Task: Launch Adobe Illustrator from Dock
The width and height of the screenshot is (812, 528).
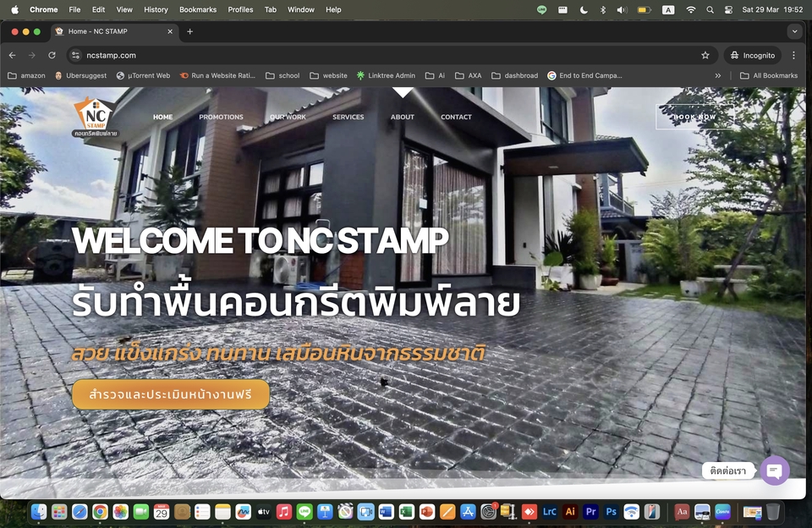Action: [570, 512]
